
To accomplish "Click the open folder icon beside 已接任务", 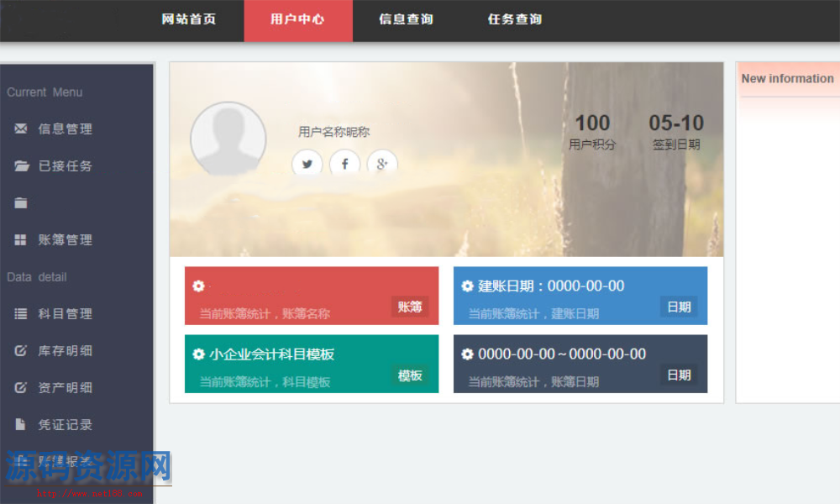I will click(x=21, y=165).
